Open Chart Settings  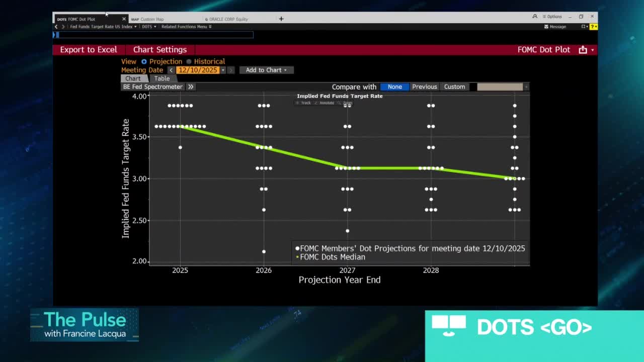[159, 50]
